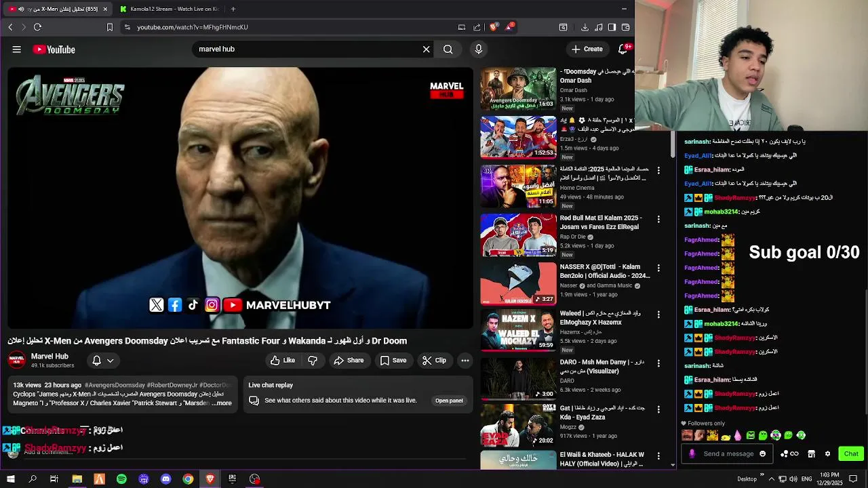Image resolution: width=868 pixels, height=488 pixels.
Task: Open Spotify from the taskbar
Action: click(x=121, y=479)
